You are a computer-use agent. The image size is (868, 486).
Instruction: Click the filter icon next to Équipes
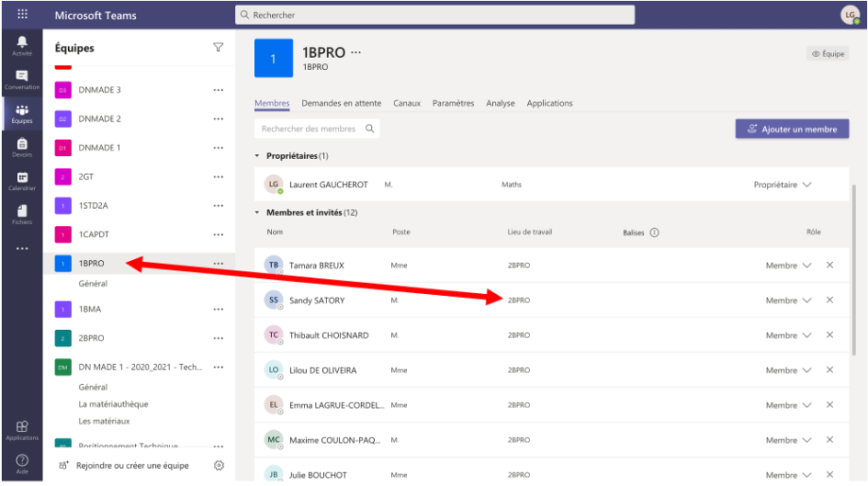(219, 48)
